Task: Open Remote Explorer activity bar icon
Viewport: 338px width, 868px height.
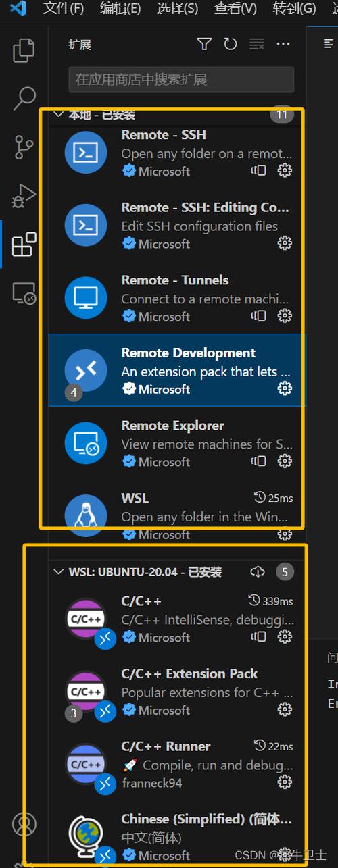Action: 24,293
